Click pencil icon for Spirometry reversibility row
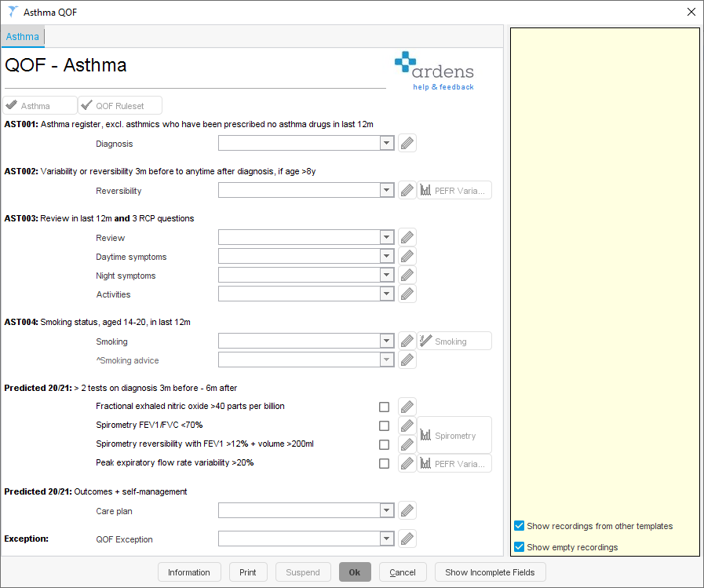 pyautogui.click(x=407, y=444)
